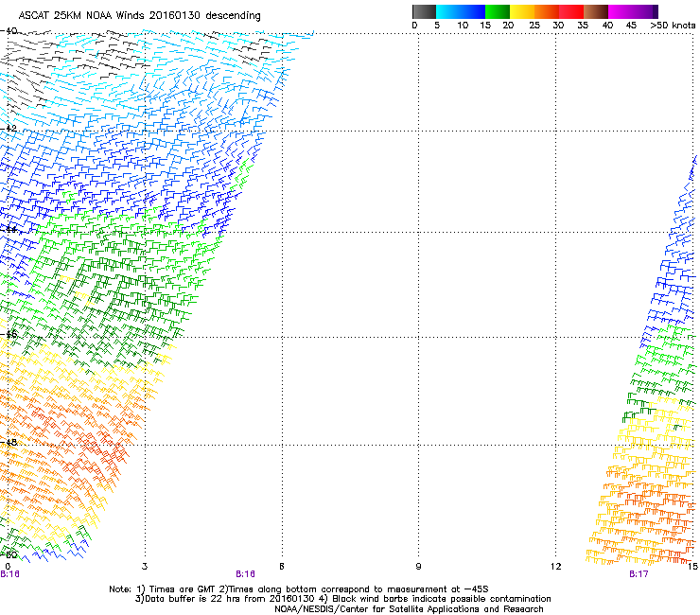
Task: Click the '>50 knots' legend label
Action: pos(673,26)
